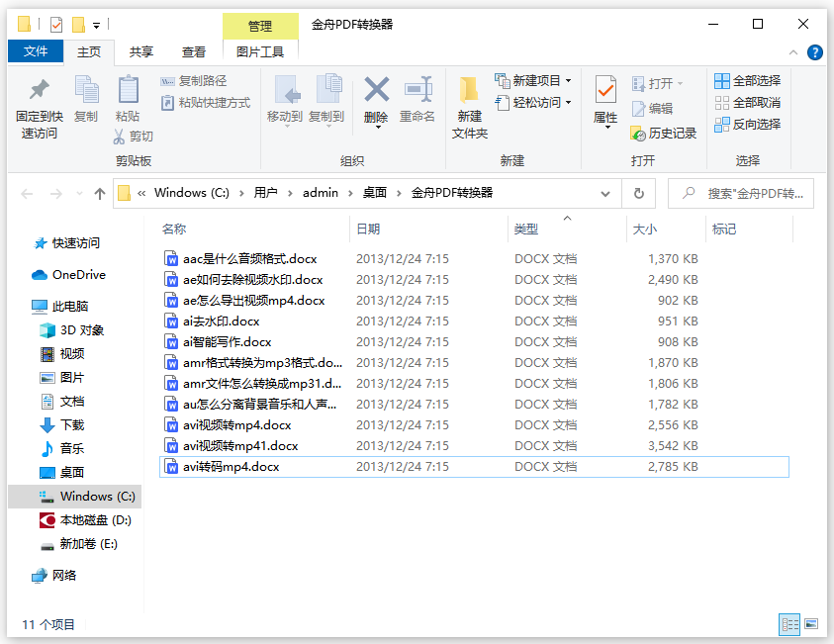Create a New folder
The height and width of the screenshot is (644, 834).
(470, 109)
